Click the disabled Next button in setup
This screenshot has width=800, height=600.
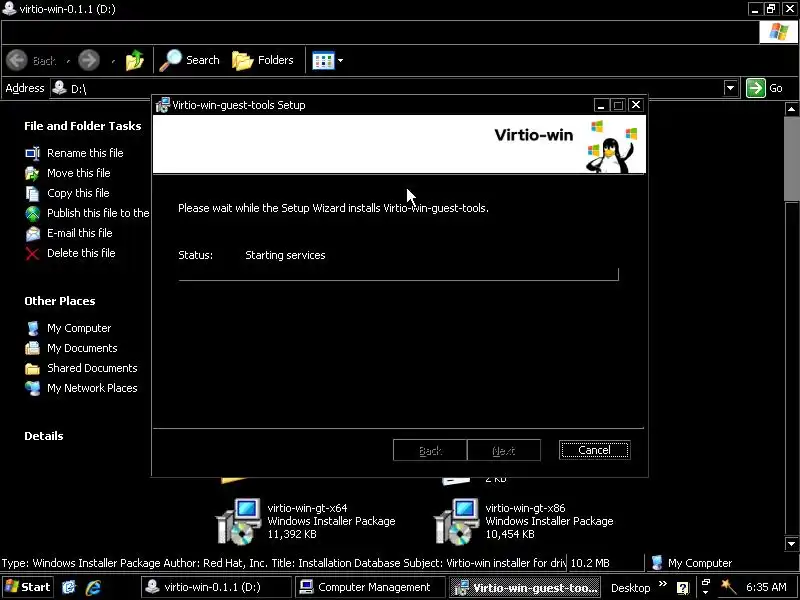[x=504, y=451]
